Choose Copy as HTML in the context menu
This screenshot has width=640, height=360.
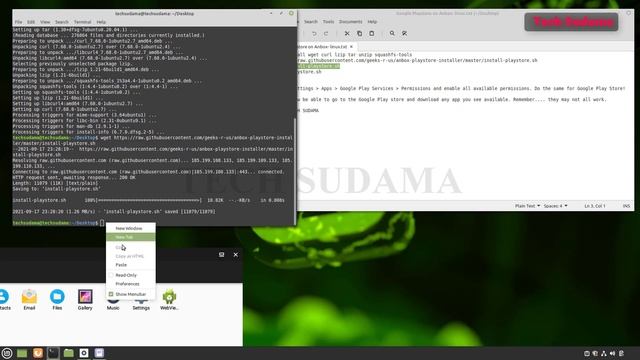tap(131, 256)
